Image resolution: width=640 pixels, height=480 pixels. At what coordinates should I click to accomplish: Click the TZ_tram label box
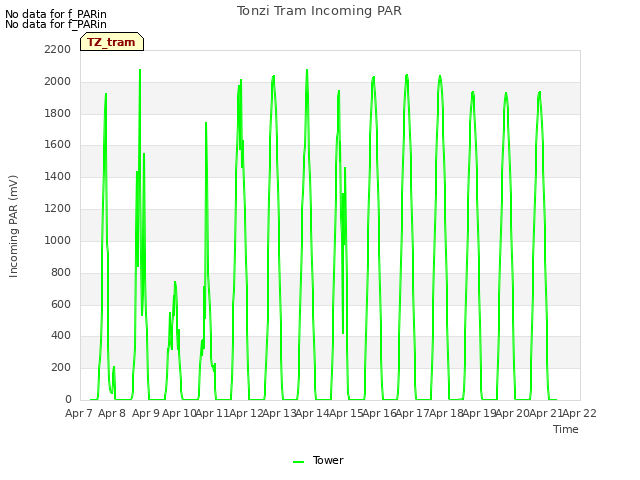pos(112,42)
